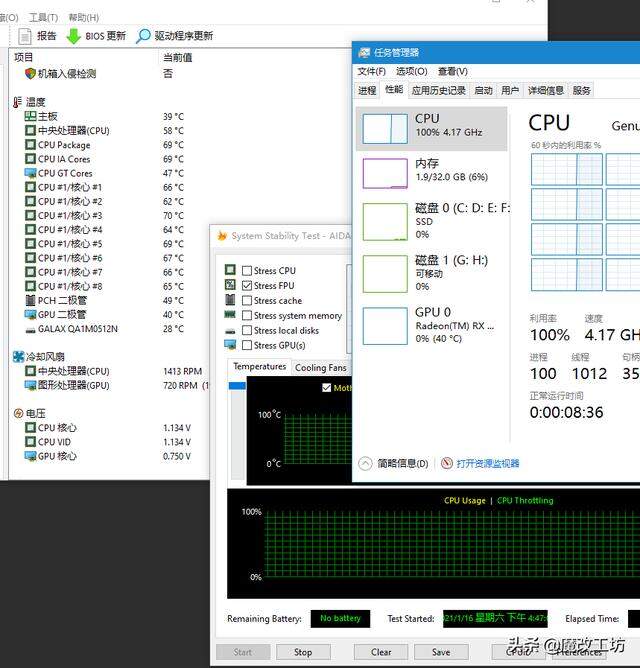Click the 报告 report icon in toolbar

(25, 36)
